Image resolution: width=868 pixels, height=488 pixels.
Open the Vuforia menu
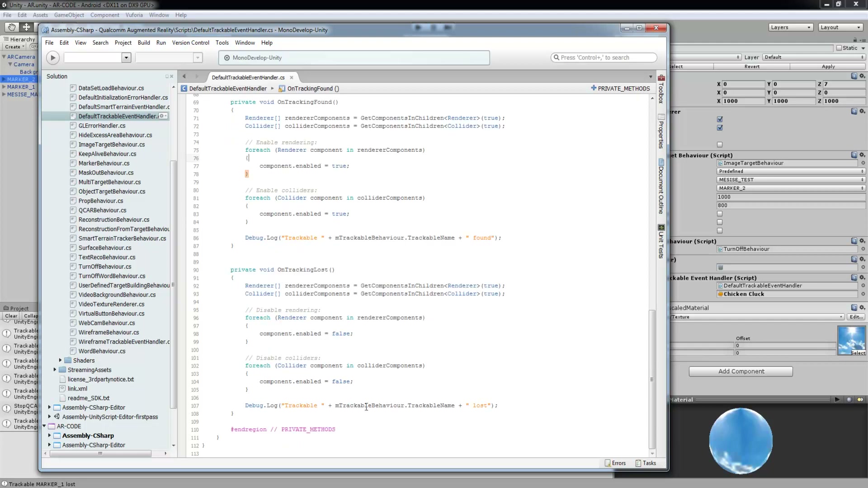(134, 15)
